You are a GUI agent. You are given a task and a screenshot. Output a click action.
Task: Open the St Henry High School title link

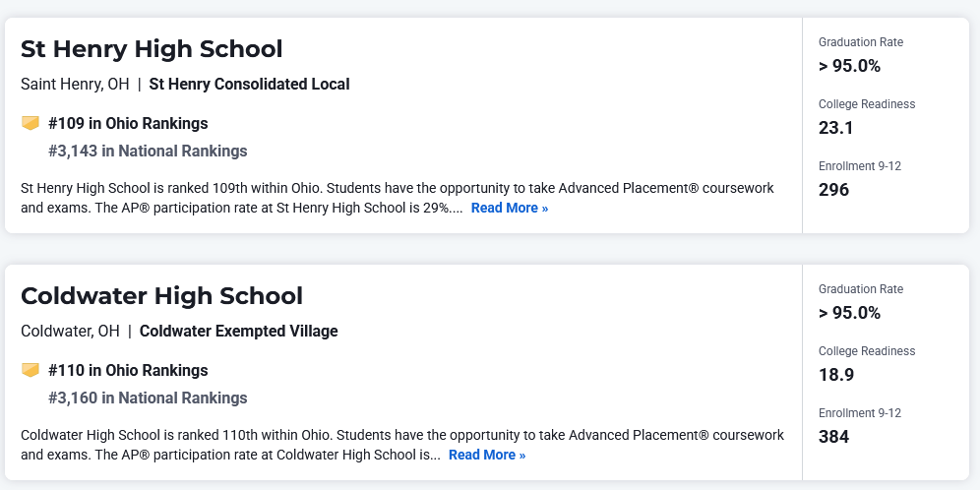pyautogui.click(x=152, y=49)
